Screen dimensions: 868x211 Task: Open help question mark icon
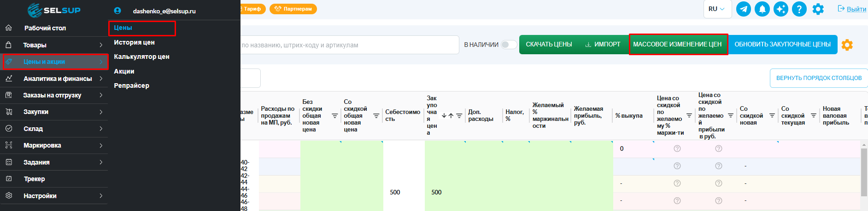(799, 9)
